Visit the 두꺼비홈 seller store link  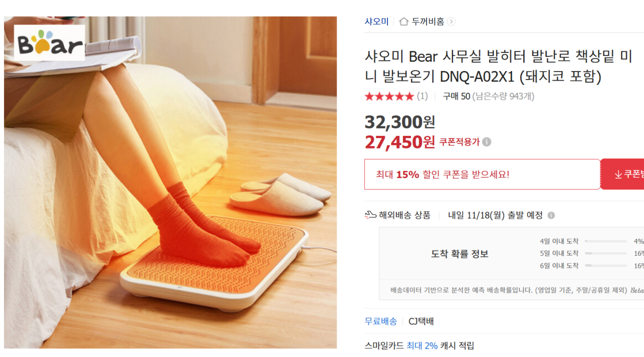428,22
